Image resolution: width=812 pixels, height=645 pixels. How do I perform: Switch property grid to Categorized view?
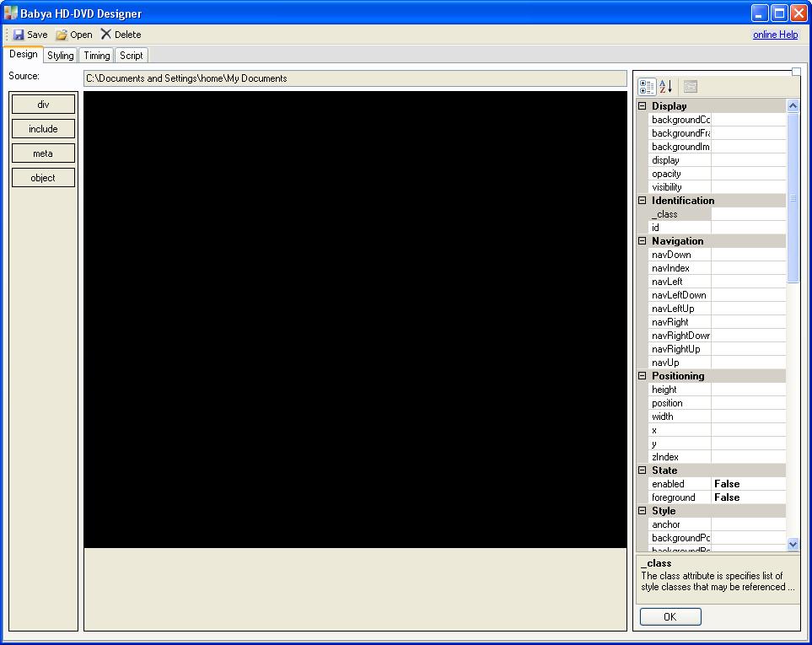[647, 87]
